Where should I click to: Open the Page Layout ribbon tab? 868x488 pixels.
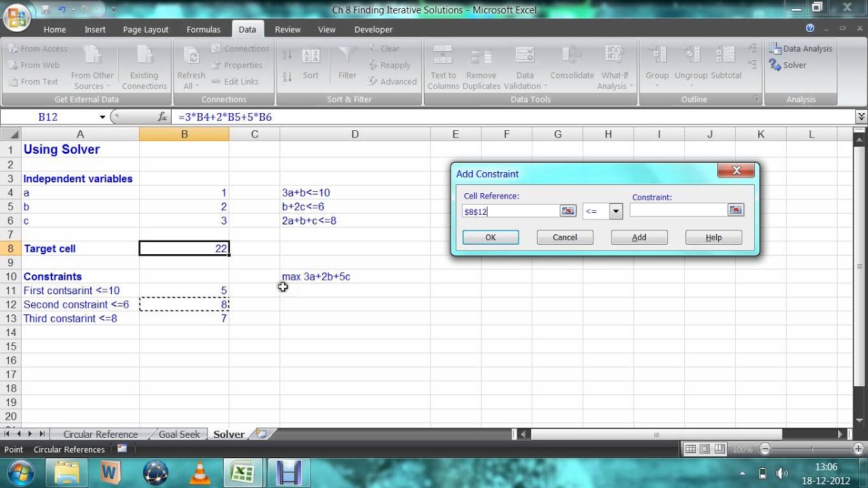[146, 29]
